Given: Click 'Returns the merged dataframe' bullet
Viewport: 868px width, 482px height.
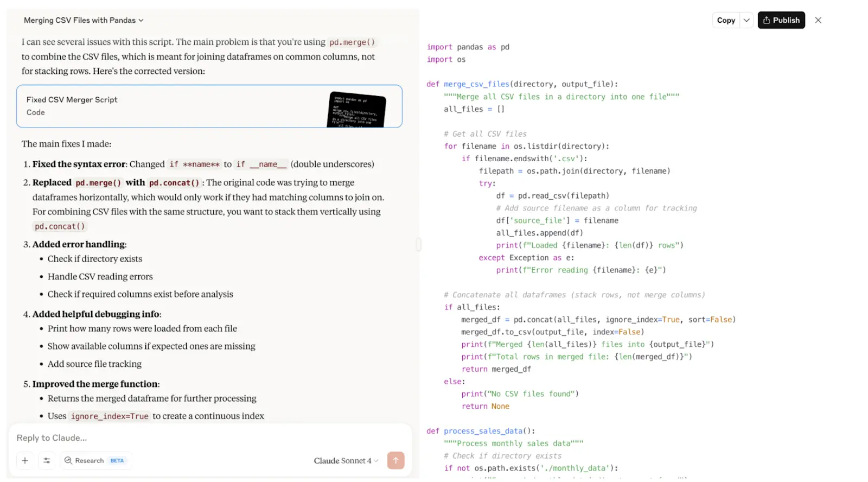Looking at the screenshot, I should [152, 398].
